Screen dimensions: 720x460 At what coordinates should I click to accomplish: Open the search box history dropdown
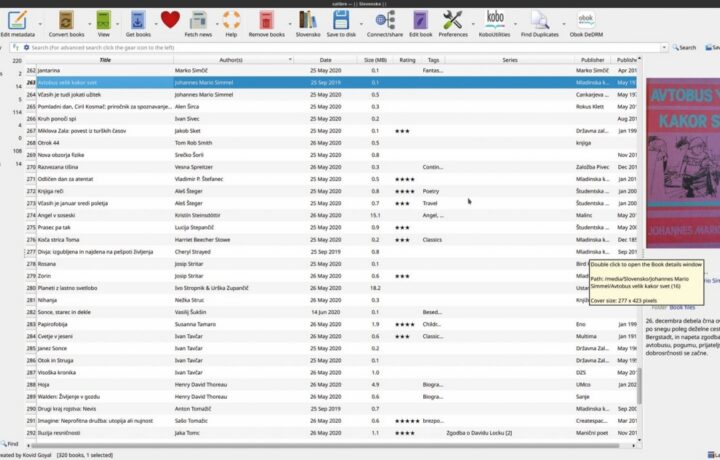(664, 48)
